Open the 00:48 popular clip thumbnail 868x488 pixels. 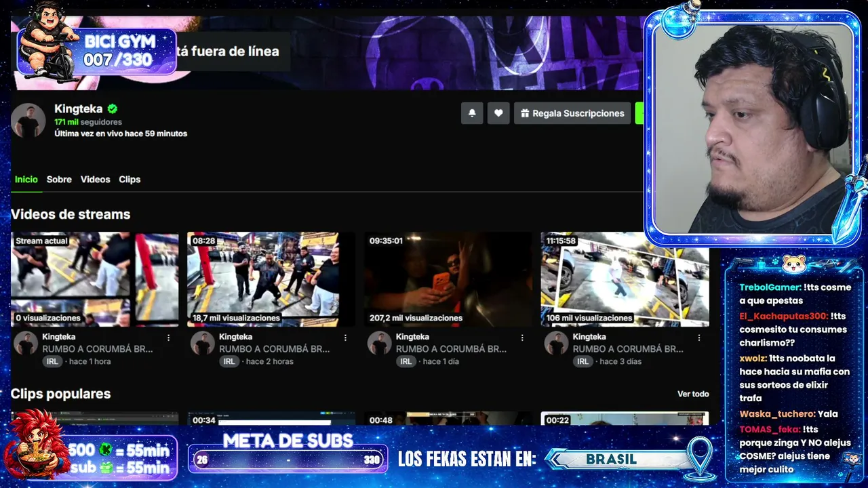pyautogui.click(x=448, y=419)
